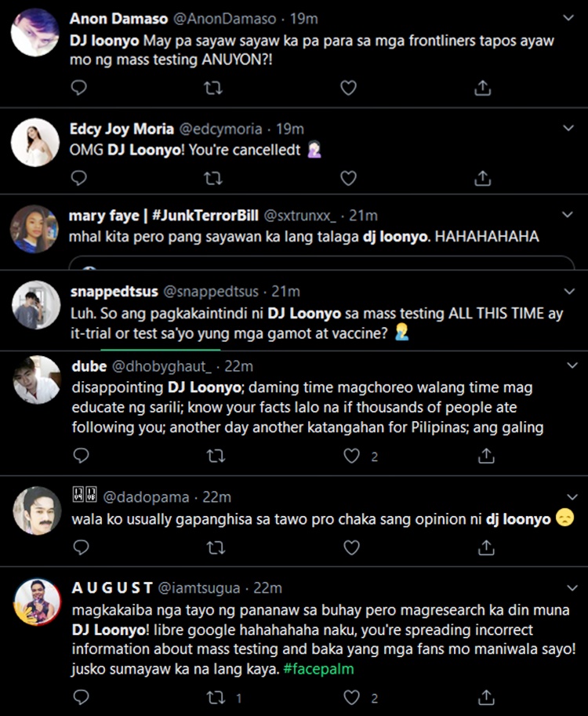Share Edcy Joy Moria's tweet

483,178
